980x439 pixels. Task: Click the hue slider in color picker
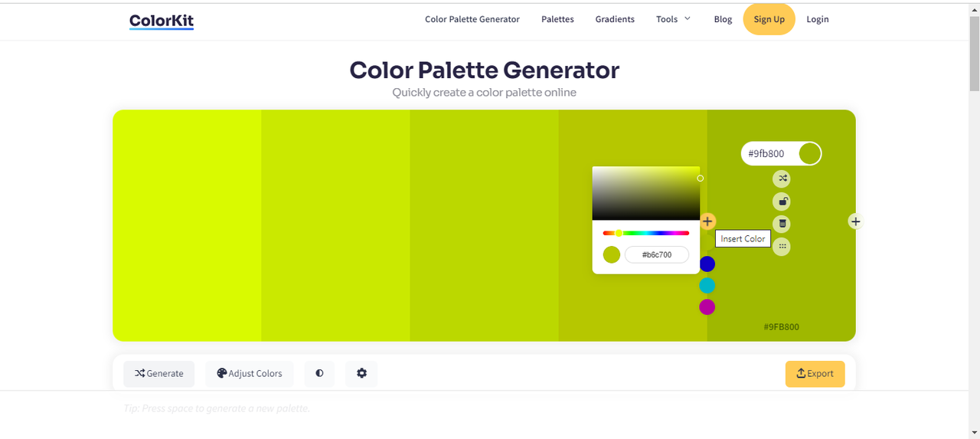tap(645, 233)
